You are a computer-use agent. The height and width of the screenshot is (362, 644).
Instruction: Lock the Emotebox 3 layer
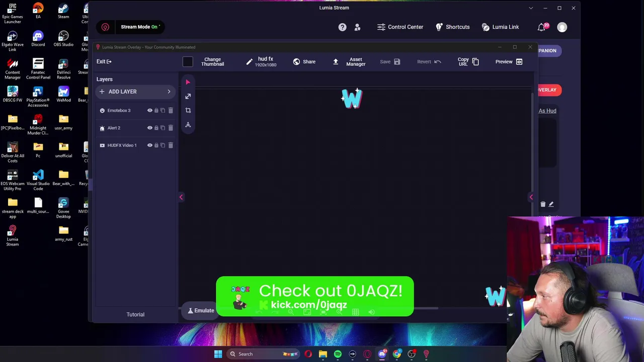[156, 111]
